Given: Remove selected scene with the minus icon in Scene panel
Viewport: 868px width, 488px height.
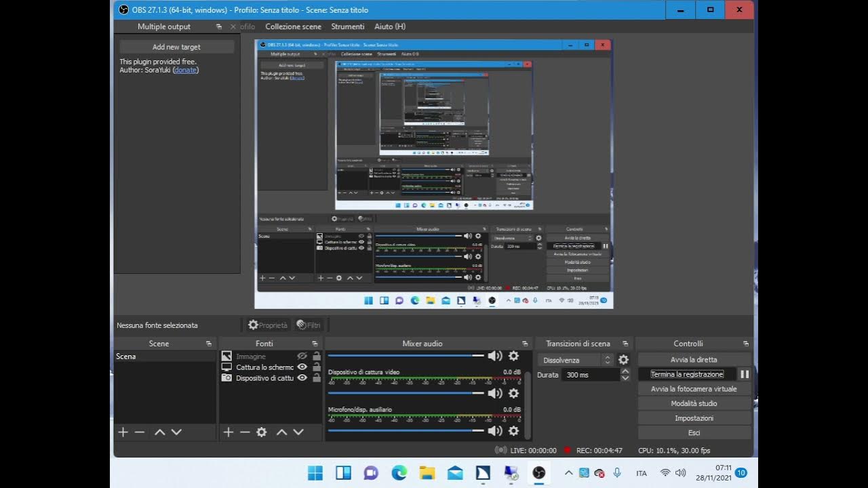Looking at the screenshot, I should (x=140, y=432).
